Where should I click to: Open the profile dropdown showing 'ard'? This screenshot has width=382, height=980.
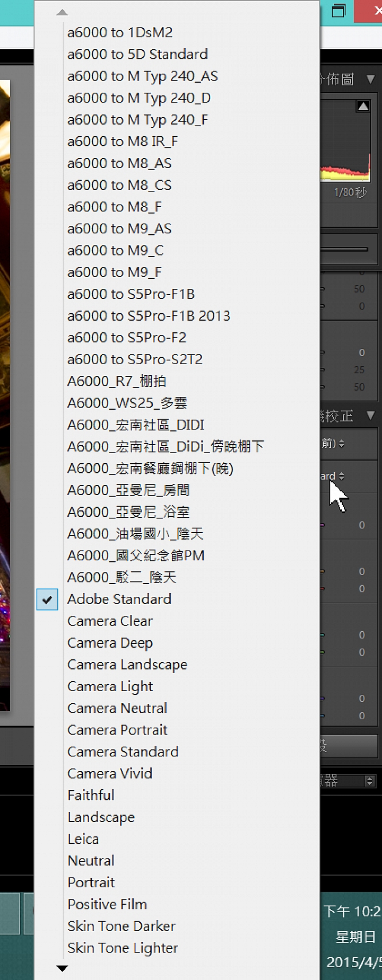333,476
